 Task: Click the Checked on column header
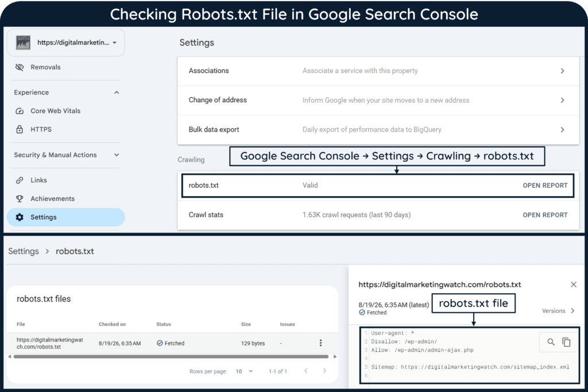point(112,324)
